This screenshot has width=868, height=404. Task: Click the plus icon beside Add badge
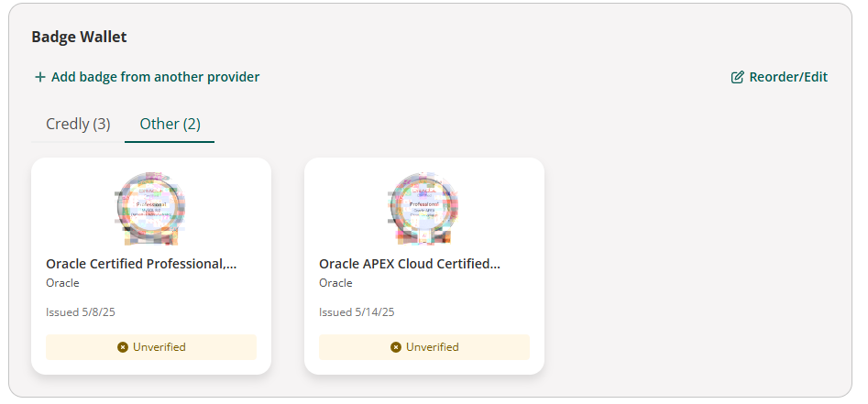coord(39,78)
